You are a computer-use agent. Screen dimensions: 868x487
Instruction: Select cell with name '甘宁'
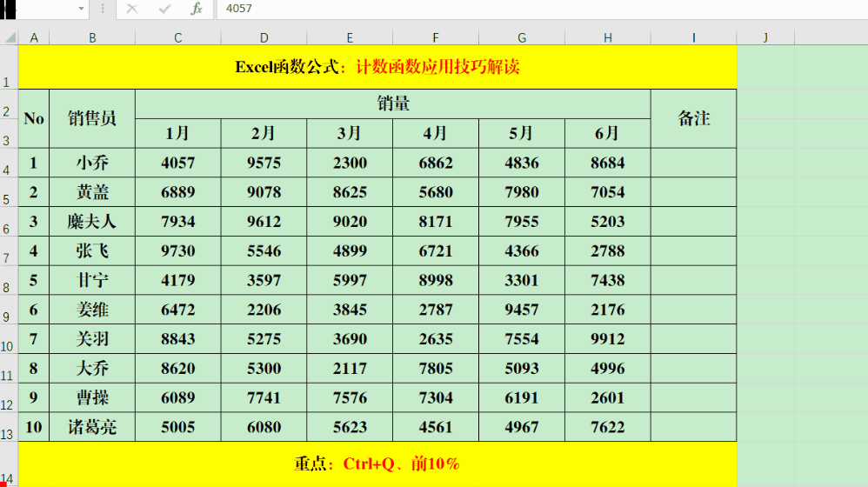(x=92, y=280)
